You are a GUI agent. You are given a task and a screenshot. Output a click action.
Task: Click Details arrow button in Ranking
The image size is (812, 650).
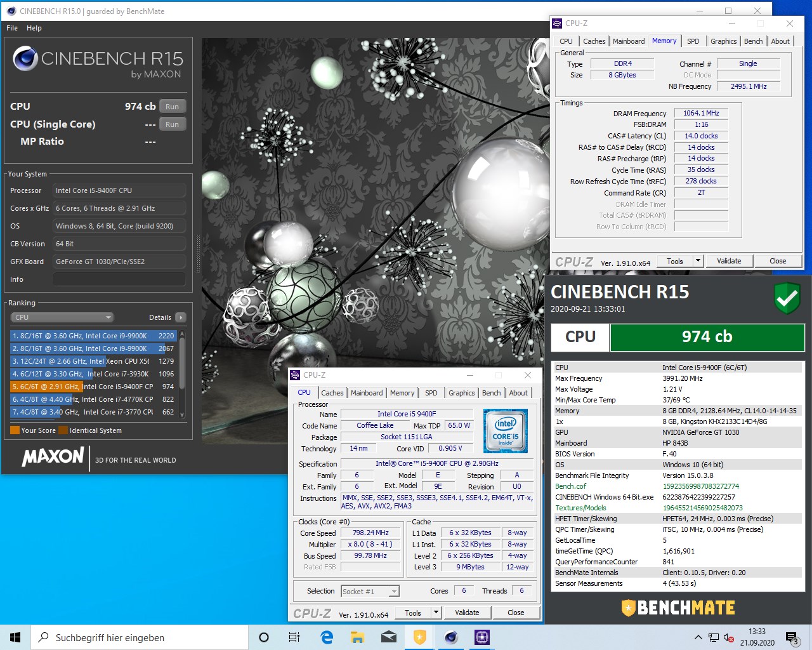pyautogui.click(x=181, y=317)
